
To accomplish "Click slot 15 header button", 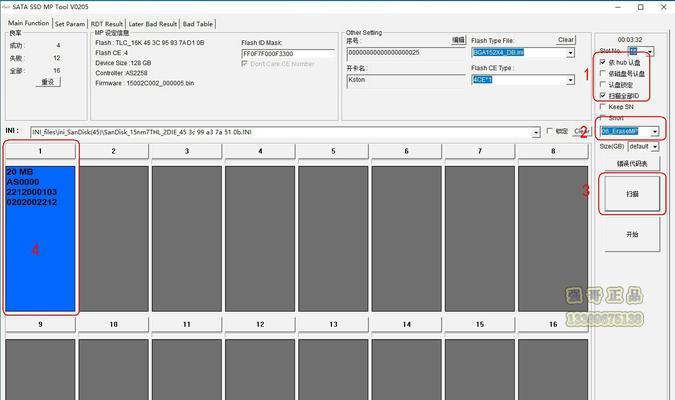I will tap(480, 324).
